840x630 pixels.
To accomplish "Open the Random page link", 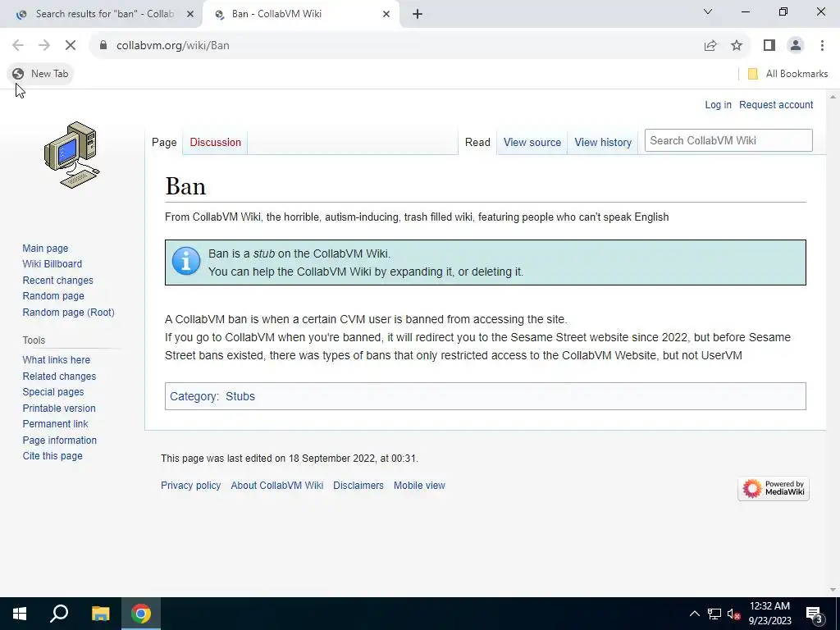I will [x=53, y=295].
